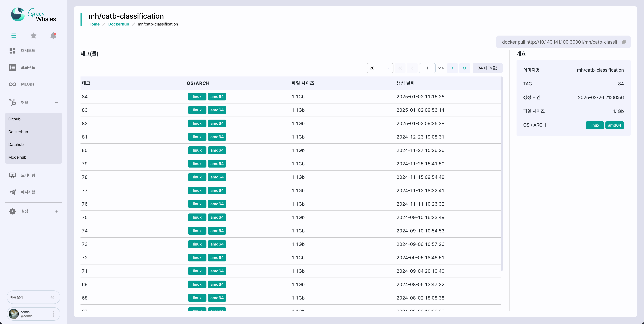
Task: Click the 생성 날짜 column header
Action: 406,83
